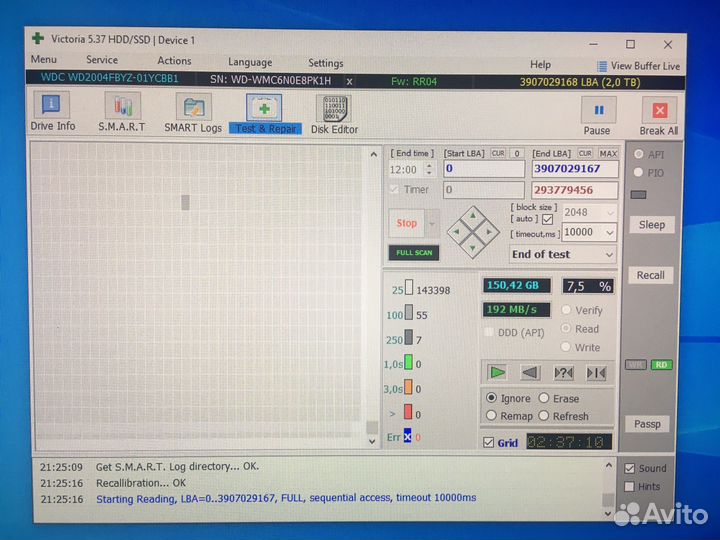Open SMART Logs from toolbar
The image size is (720, 540).
(x=193, y=112)
